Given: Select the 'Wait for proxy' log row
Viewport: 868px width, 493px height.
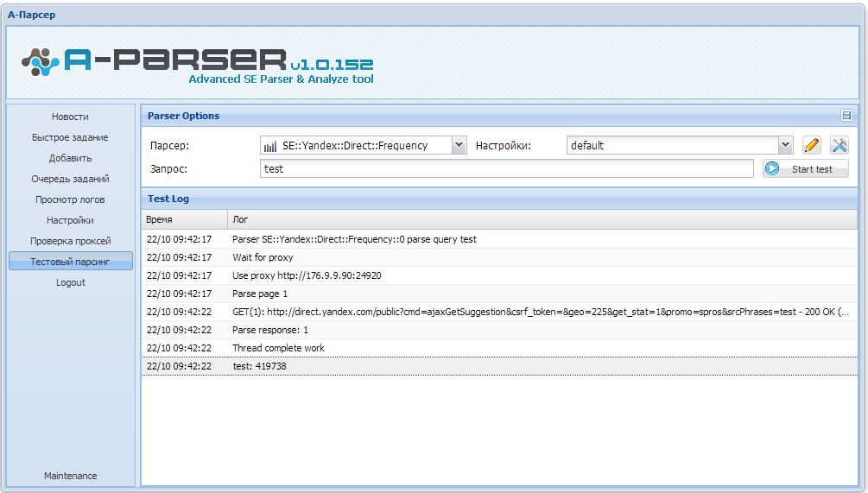Looking at the screenshot, I should tap(499, 257).
